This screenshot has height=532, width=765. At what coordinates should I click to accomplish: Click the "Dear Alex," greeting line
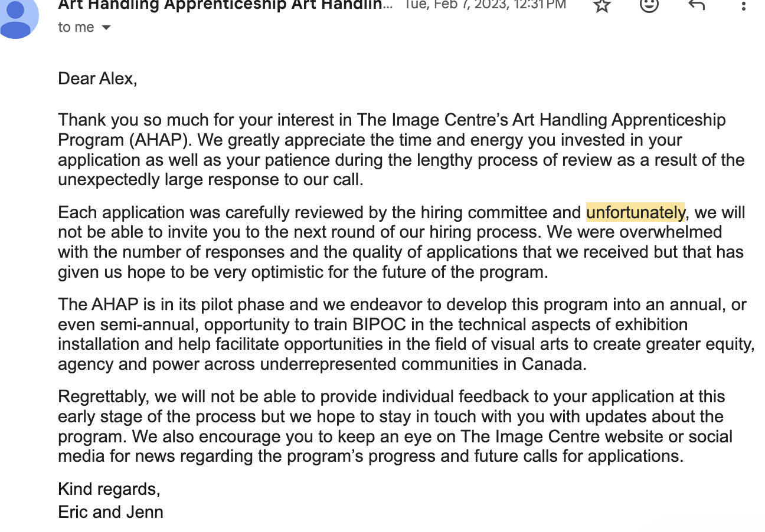(97, 78)
